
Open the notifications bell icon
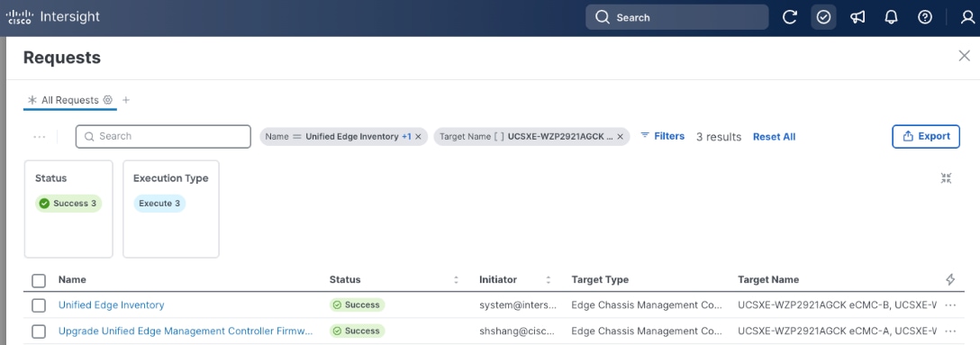891,17
